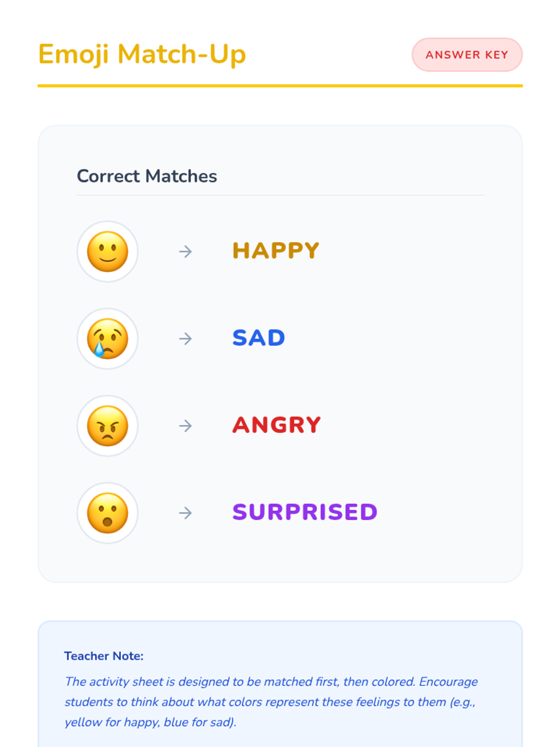The height and width of the screenshot is (747, 560).
Task: Click the happy smiling face emoji
Action: [x=108, y=252]
